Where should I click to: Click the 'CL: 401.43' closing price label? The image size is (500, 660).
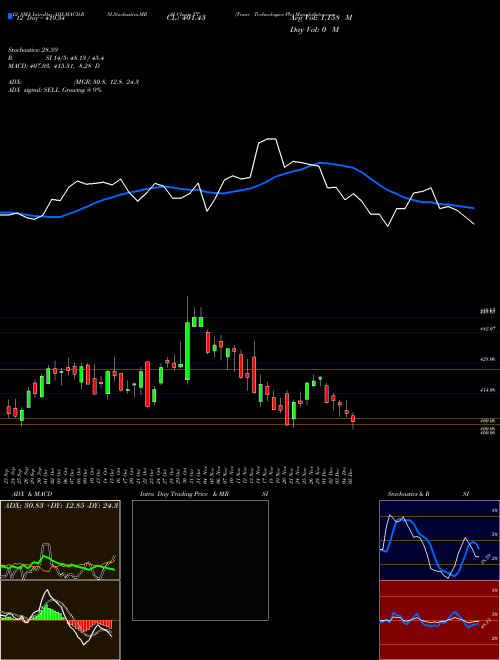(x=186, y=18)
